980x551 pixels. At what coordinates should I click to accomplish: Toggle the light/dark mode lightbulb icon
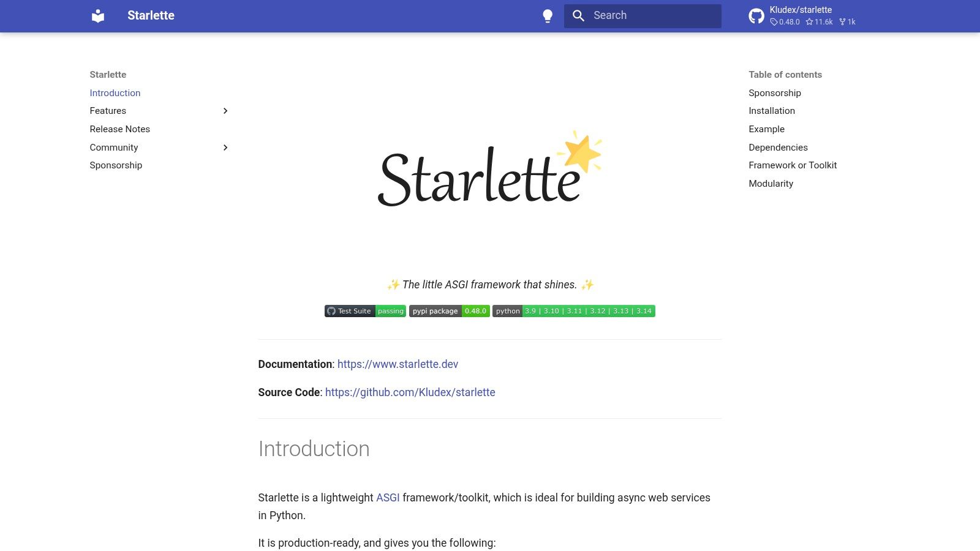[x=548, y=16]
